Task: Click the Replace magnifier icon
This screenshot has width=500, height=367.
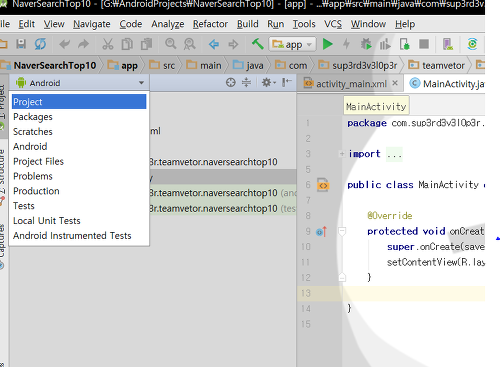Action: pos(190,44)
